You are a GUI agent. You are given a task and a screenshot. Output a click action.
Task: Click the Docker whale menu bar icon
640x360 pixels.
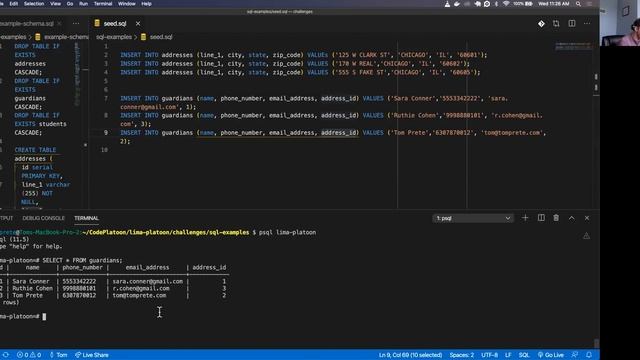click(x=457, y=4)
